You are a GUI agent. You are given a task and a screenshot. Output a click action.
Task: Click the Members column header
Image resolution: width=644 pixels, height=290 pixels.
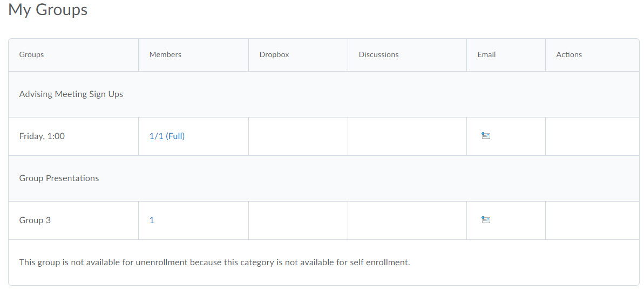(165, 54)
